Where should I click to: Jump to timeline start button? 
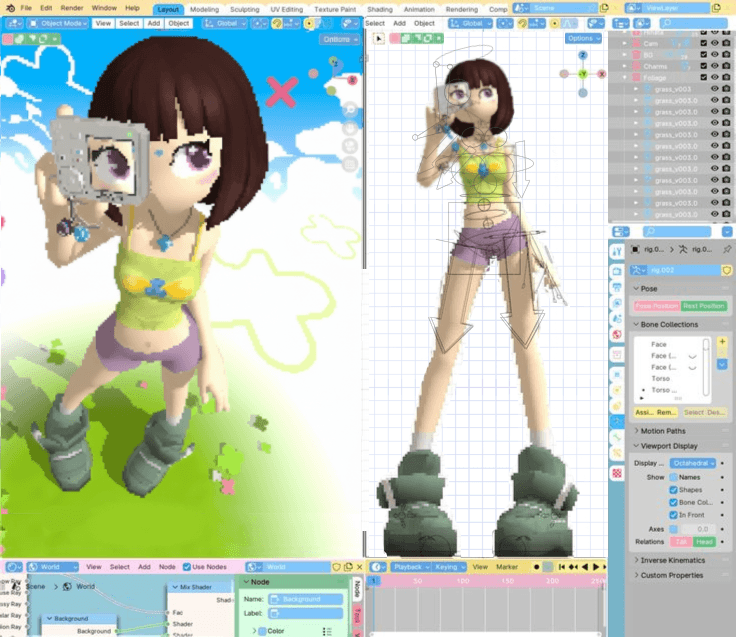click(561, 567)
